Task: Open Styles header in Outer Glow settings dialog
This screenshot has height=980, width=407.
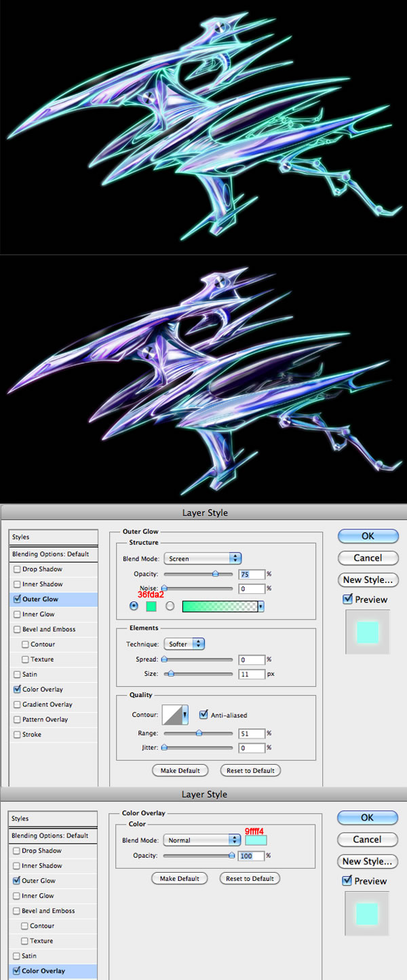Action: [x=54, y=537]
